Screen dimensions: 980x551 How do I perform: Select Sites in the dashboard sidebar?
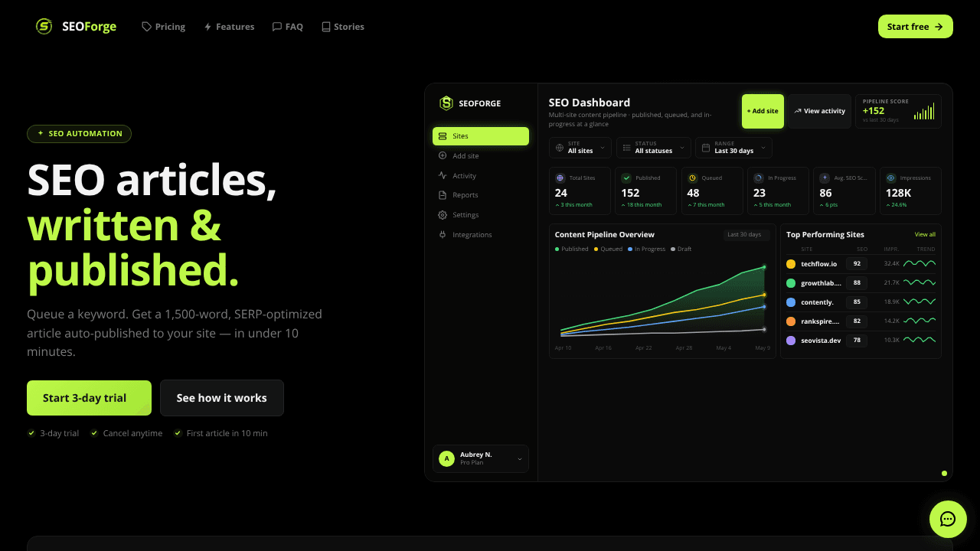481,136
